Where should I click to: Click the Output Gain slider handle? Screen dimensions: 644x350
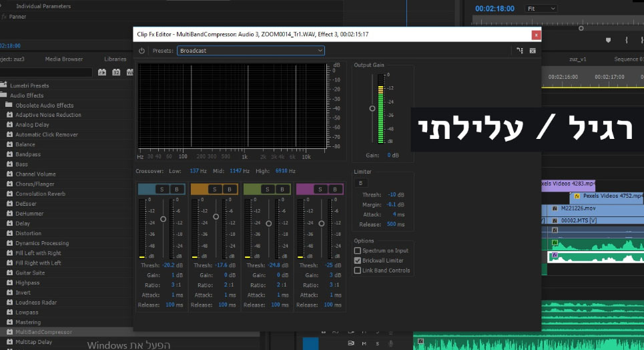point(372,108)
